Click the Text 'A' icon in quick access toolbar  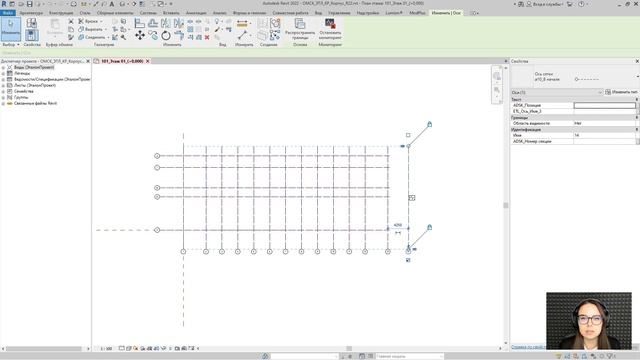111,4
